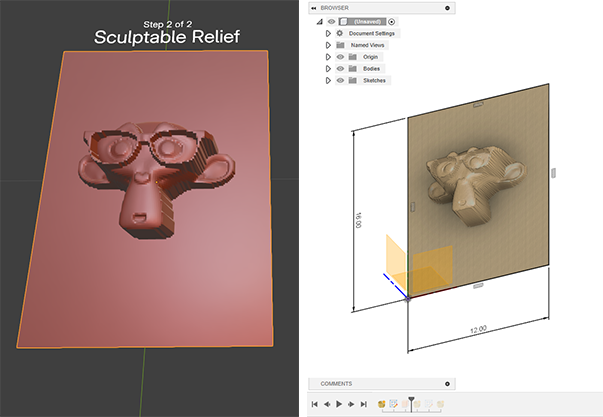Expand the Named Views tree node
Screen dimensions: 603x417
(328, 45)
